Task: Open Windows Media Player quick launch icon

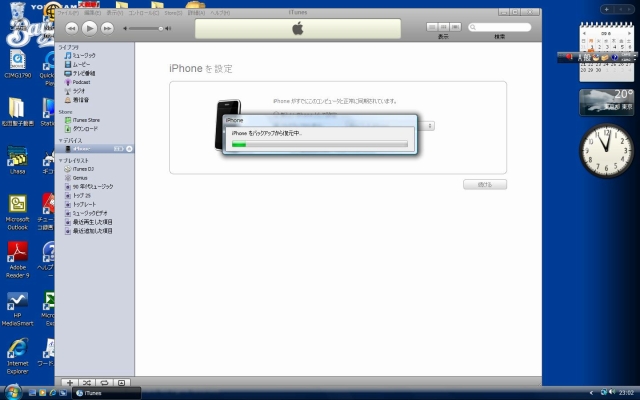Action: (x=42, y=393)
